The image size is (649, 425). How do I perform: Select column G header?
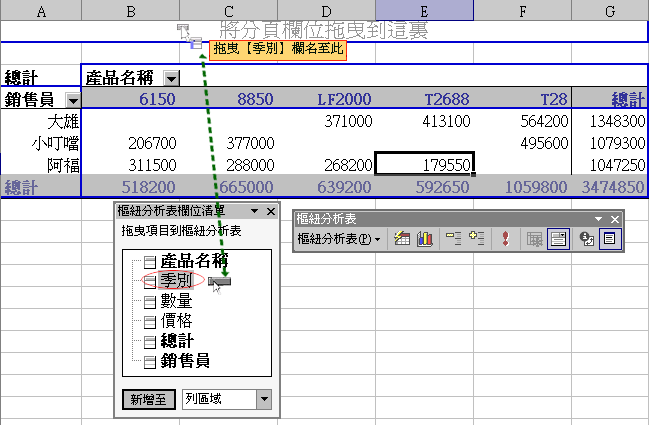[x=610, y=10]
